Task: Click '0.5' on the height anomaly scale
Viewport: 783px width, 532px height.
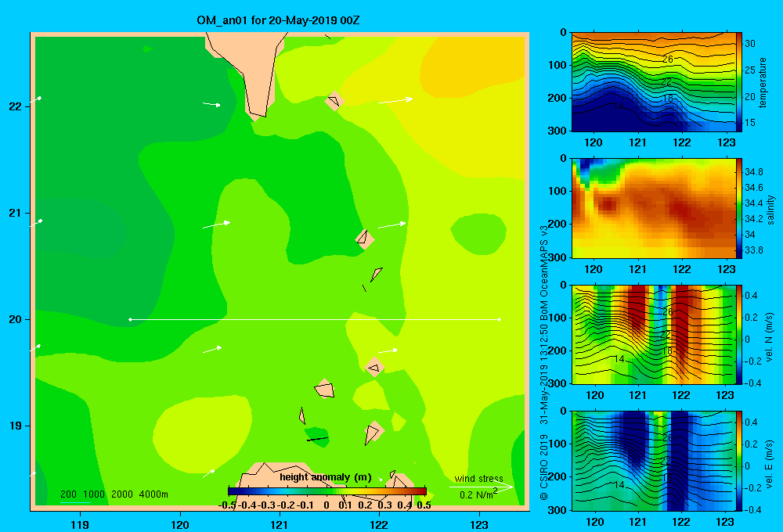Action: (424, 505)
